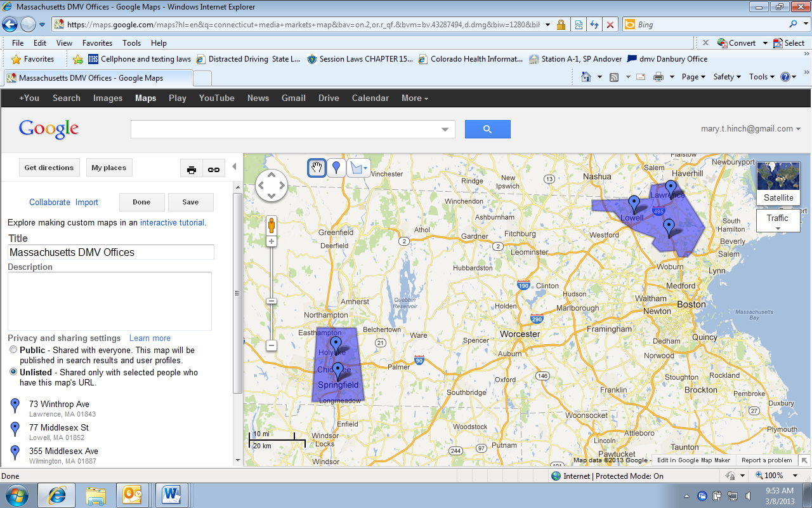
Task: Click the map Title input field
Action: tap(111, 252)
